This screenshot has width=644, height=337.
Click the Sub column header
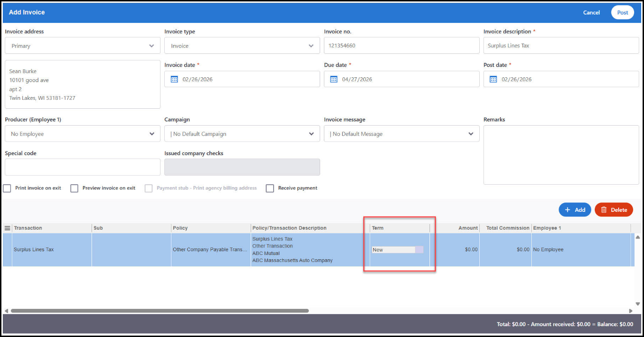[131, 228]
